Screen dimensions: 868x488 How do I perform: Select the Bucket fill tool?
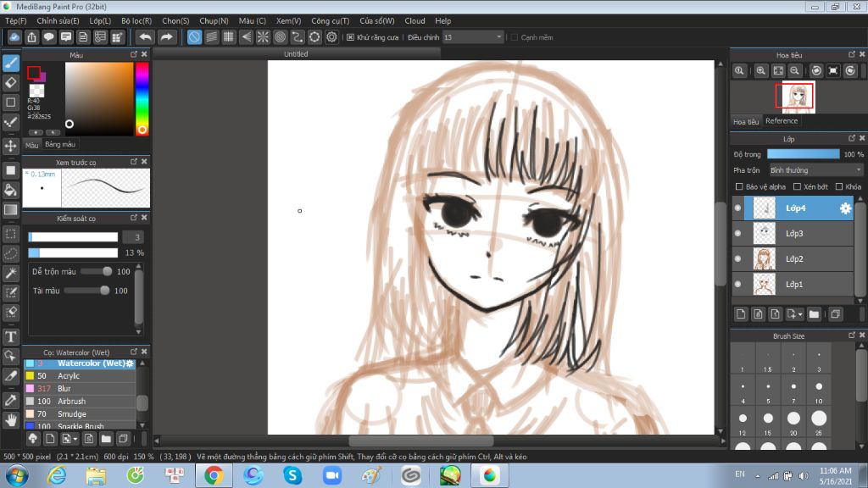[10, 190]
